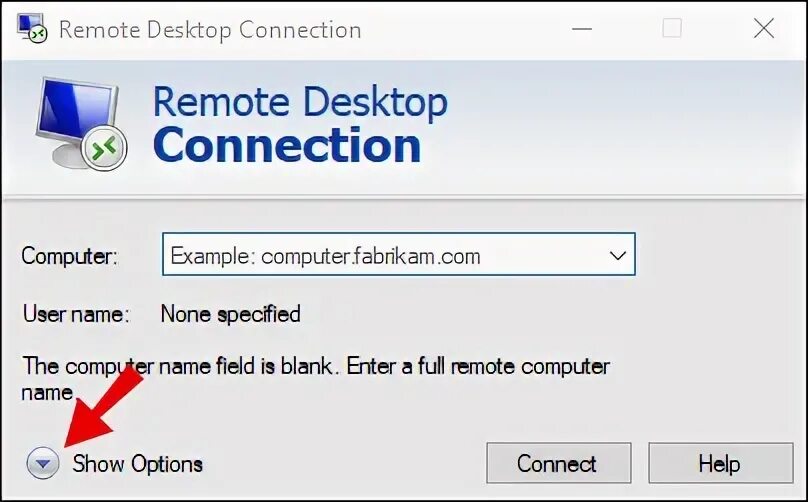Click the red arrow pointing to Show Options
The width and height of the screenshot is (808, 502).
coord(103,407)
